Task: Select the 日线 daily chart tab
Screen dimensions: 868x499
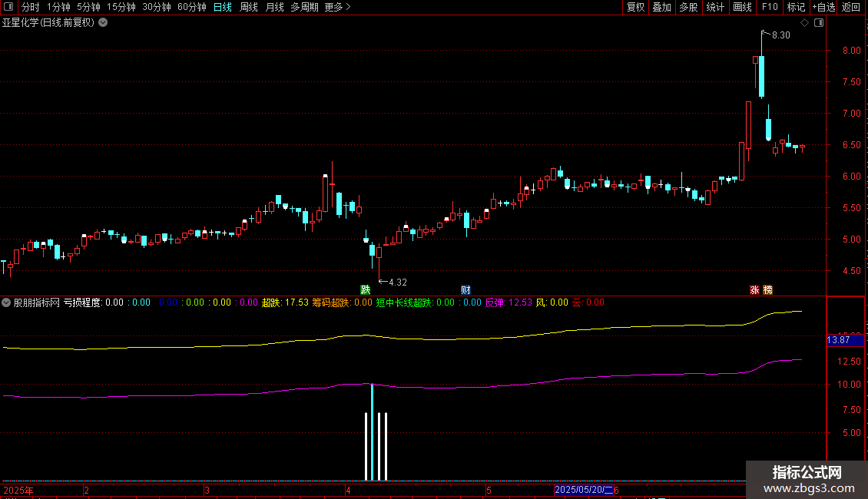Action: point(223,7)
